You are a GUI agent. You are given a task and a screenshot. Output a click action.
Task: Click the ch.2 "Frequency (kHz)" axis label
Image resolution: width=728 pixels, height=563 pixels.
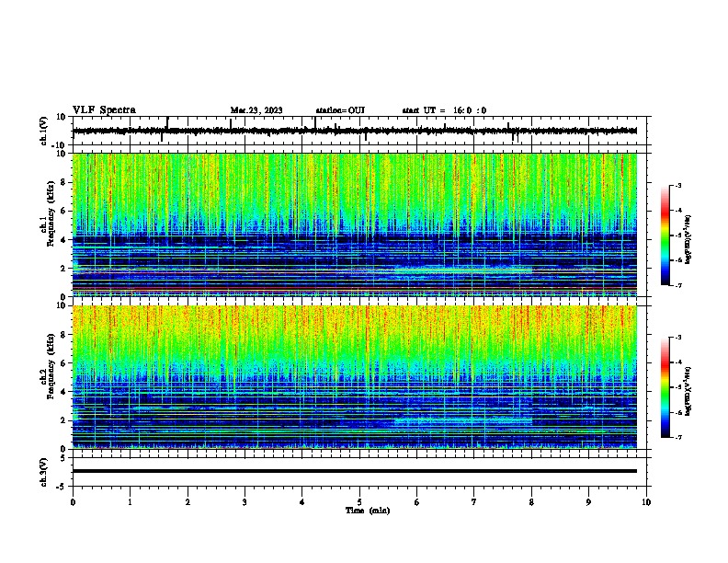click(51, 366)
